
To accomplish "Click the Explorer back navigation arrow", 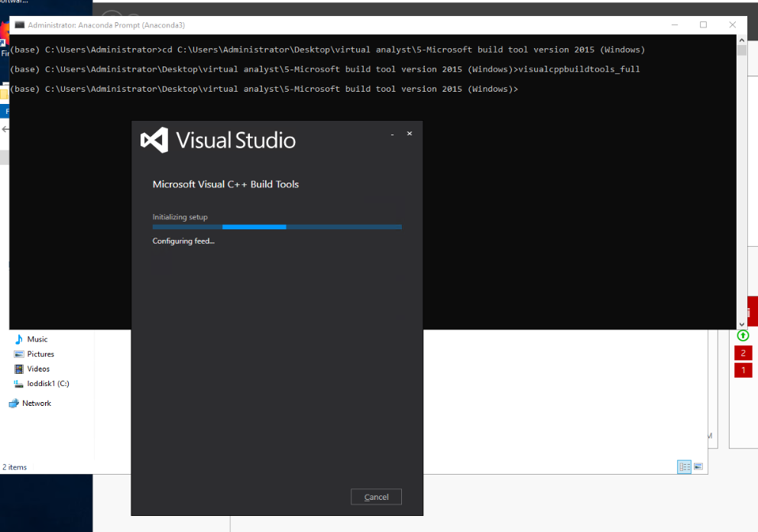I will pyautogui.click(x=5, y=129).
